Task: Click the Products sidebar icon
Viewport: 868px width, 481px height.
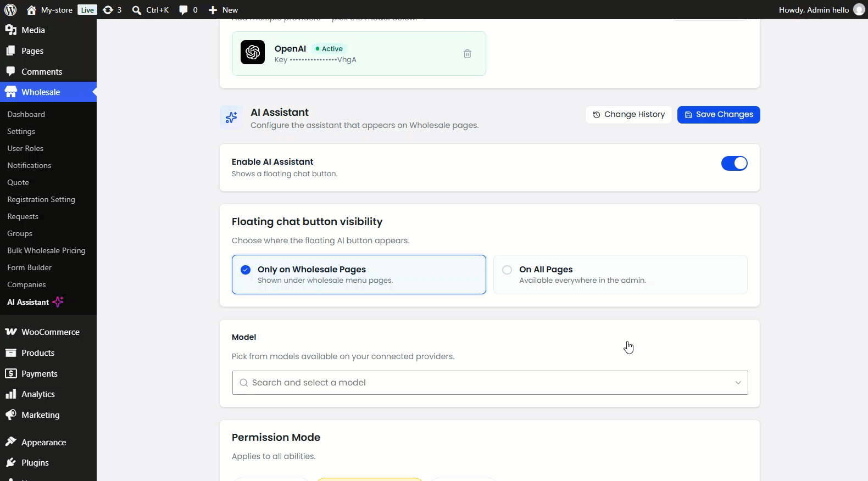Action: point(10,353)
